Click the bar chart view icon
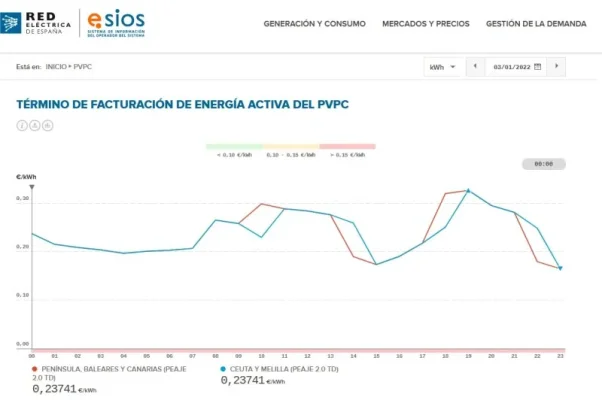 click(48, 126)
